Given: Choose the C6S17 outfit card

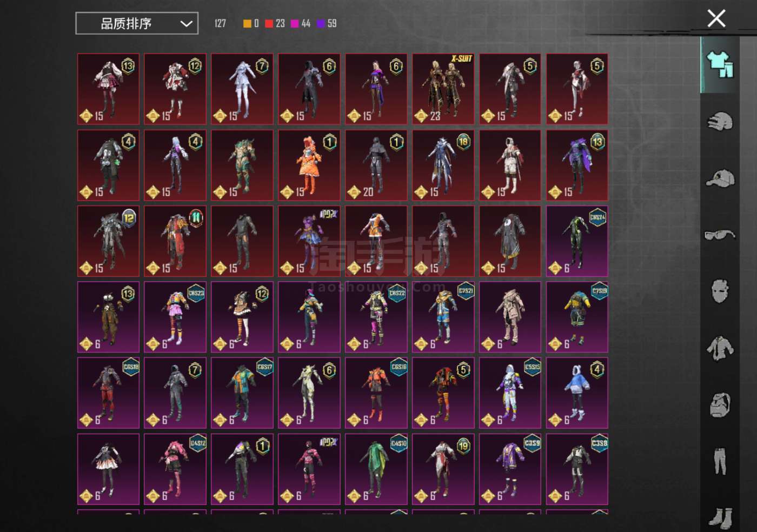Looking at the screenshot, I should (x=242, y=393).
